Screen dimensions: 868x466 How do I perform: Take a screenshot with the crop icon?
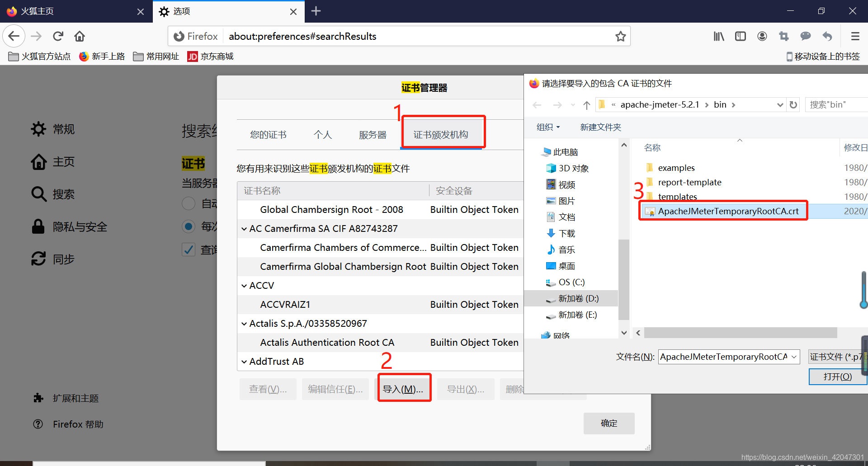(783, 36)
